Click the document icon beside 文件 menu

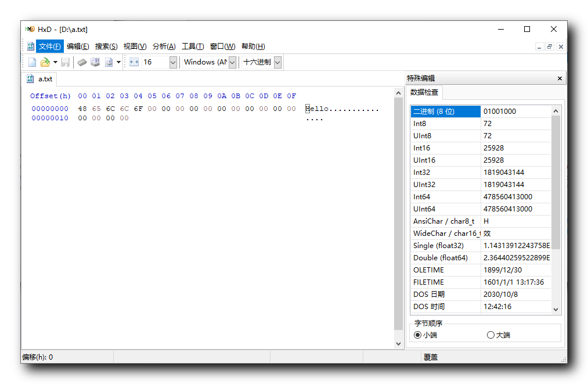pos(31,46)
